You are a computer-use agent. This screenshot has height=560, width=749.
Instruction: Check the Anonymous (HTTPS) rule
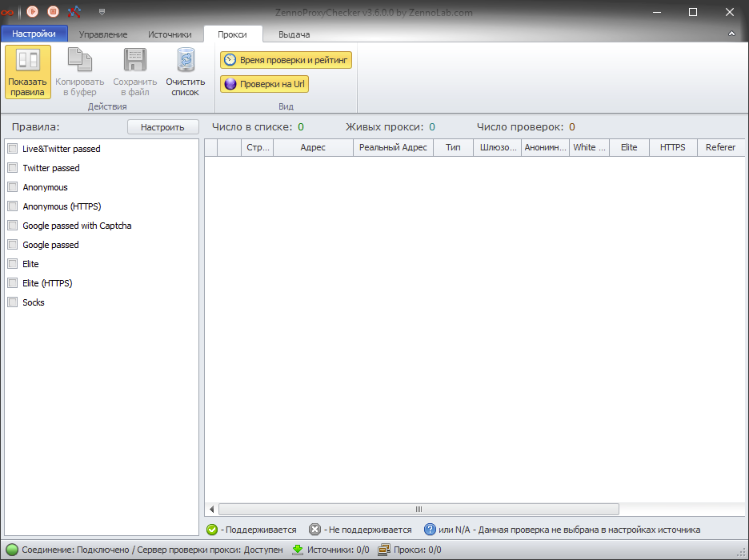(x=13, y=206)
